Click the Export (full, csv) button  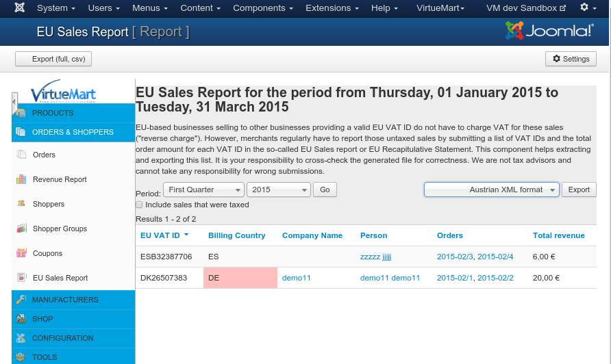coord(53,59)
